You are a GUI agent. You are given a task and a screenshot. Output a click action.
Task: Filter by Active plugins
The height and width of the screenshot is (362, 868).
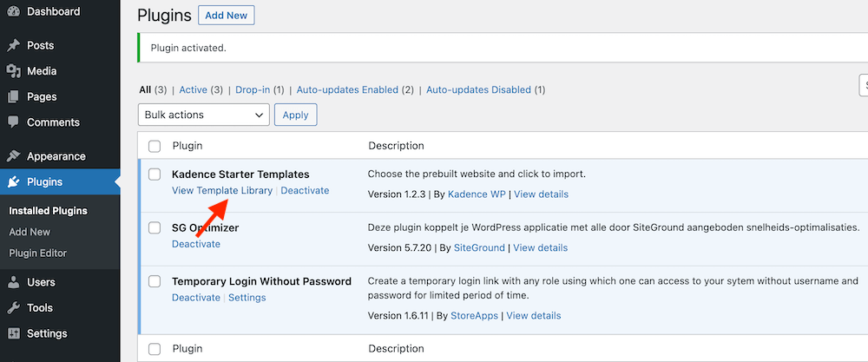194,89
